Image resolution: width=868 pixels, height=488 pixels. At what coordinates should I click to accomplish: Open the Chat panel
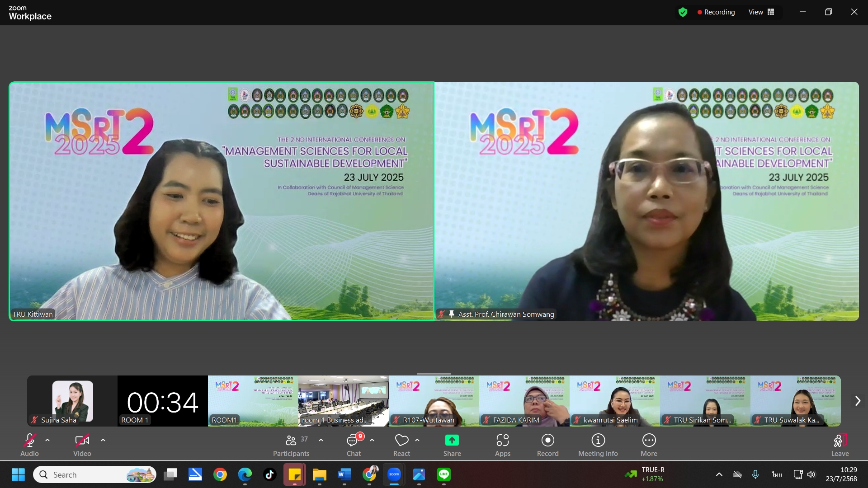click(x=354, y=445)
